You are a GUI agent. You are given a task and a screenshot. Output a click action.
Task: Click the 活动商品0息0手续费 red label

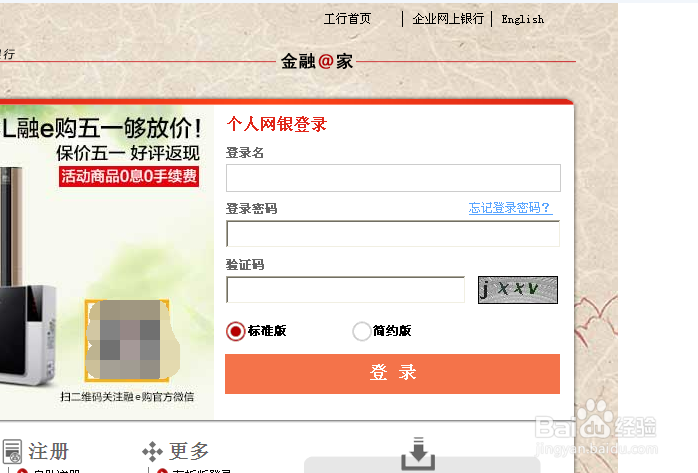129,176
